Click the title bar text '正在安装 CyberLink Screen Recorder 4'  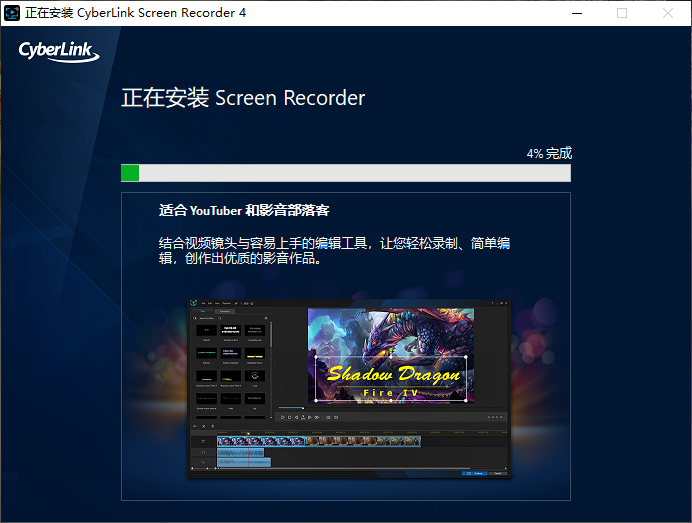pyautogui.click(x=135, y=13)
